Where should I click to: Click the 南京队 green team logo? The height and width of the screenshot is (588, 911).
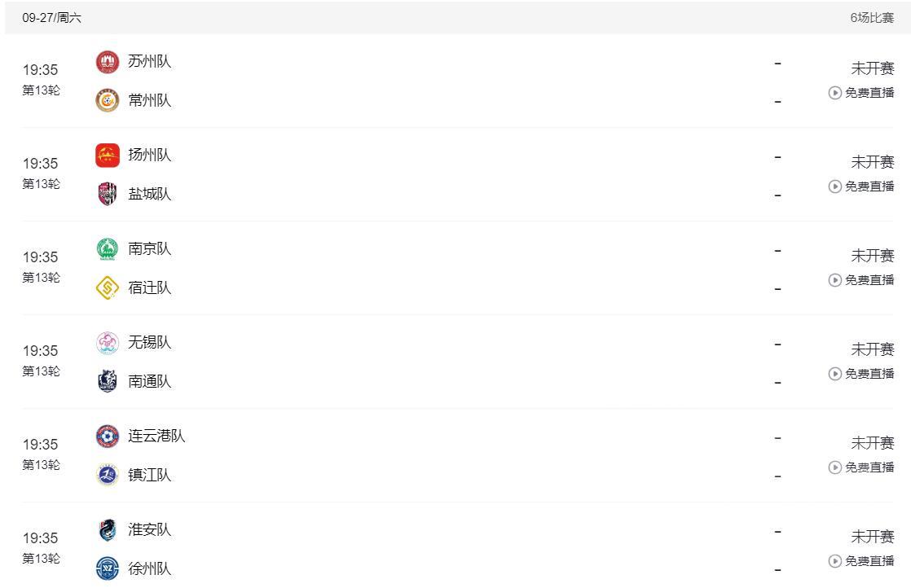coord(108,249)
